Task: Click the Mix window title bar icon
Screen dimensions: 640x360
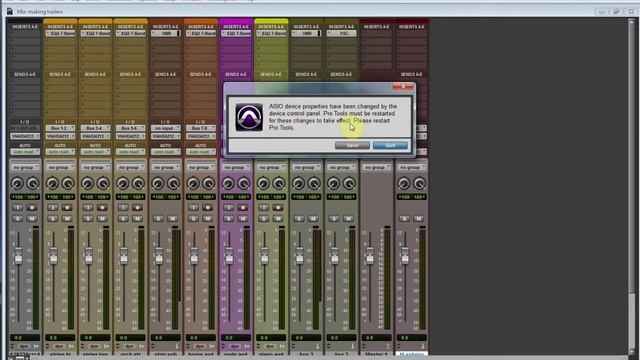Action: click(9, 11)
